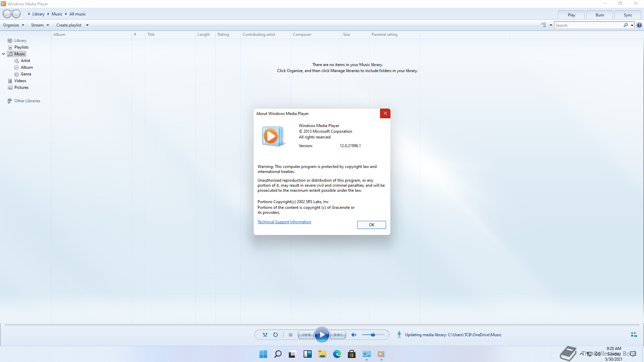This screenshot has width=644, height=362.
Task: Go to previous track button
Action: 306,335
